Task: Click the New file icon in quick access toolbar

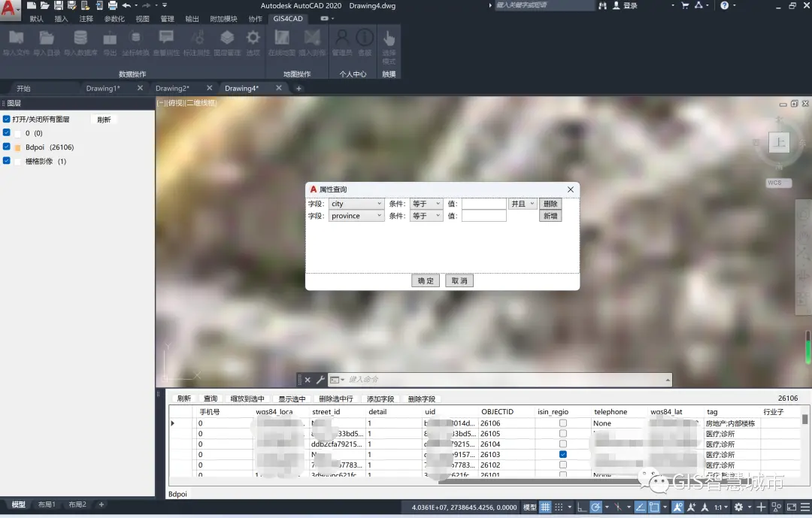Action: (32, 5)
